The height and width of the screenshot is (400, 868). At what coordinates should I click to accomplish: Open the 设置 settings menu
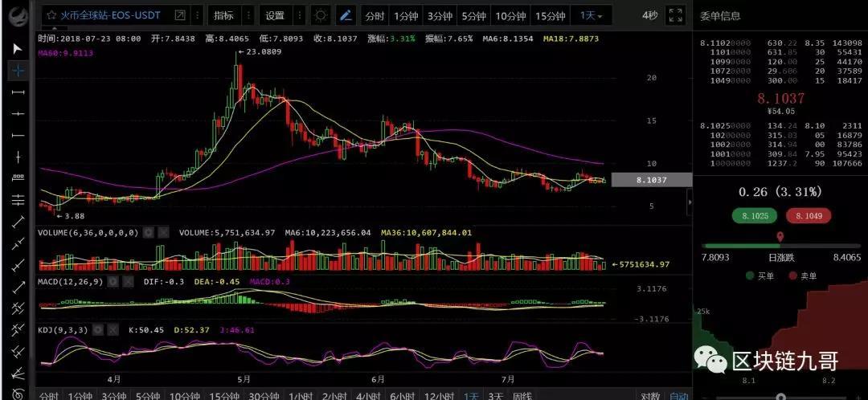[275, 15]
